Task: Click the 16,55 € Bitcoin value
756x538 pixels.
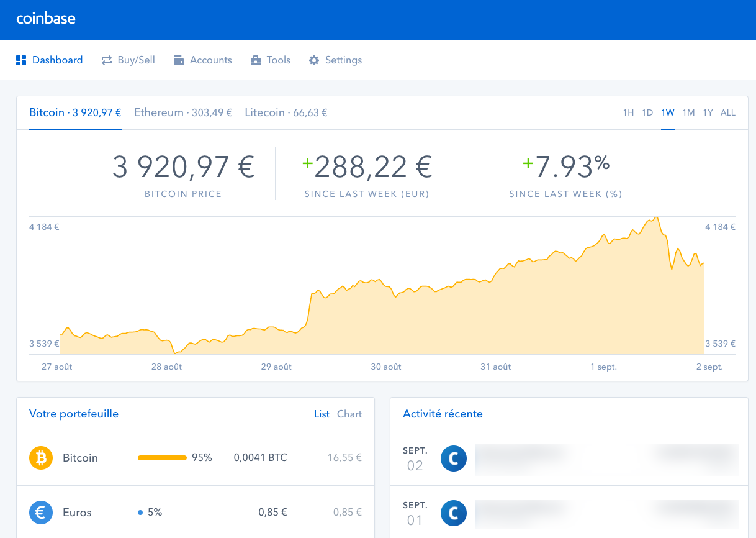Action: point(344,458)
